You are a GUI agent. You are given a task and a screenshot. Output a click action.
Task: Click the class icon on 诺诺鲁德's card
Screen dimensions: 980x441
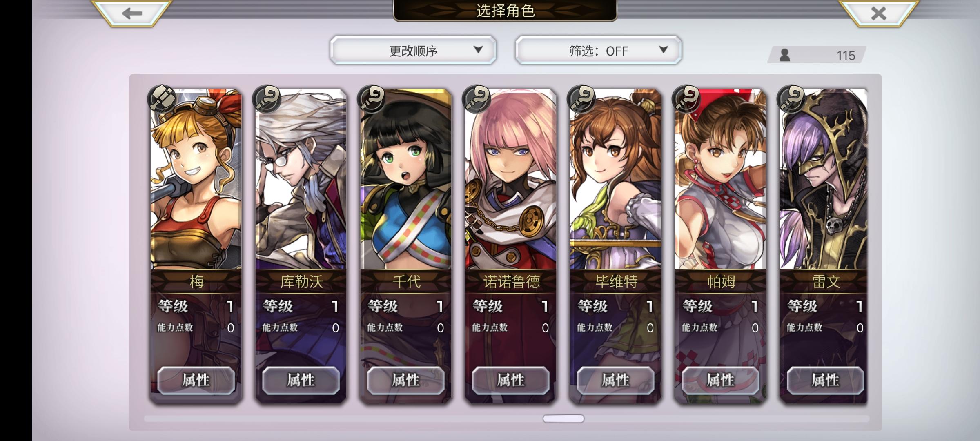(x=477, y=99)
